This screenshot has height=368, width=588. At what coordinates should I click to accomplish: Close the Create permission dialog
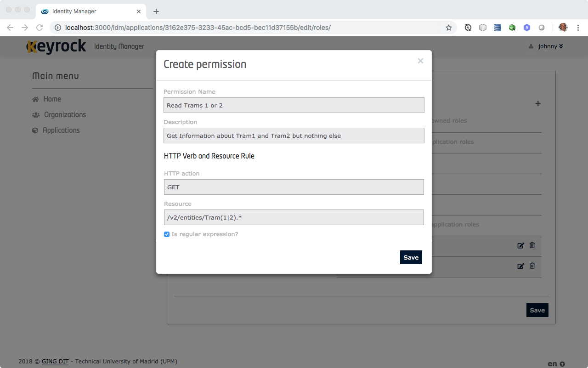tap(420, 61)
